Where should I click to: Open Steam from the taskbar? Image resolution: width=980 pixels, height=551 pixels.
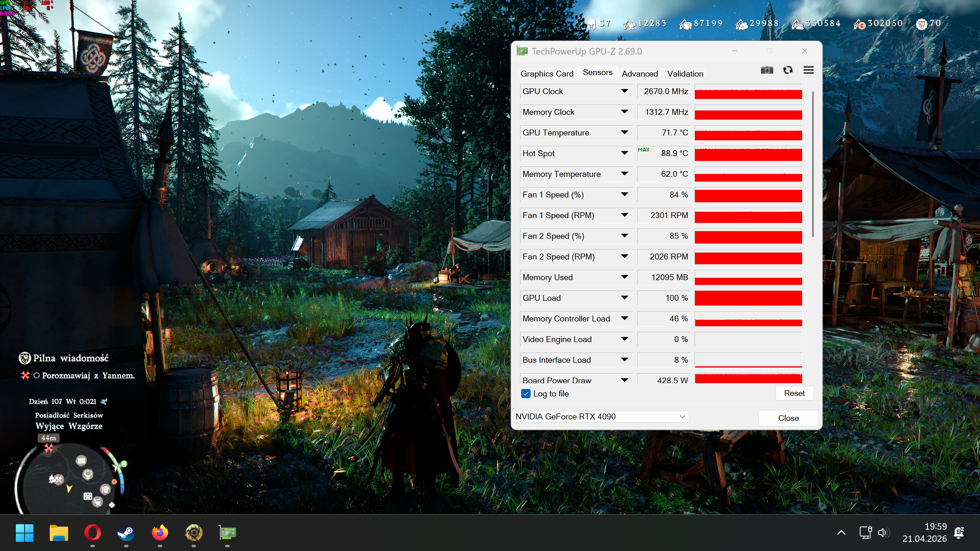[x=126, y=533]
